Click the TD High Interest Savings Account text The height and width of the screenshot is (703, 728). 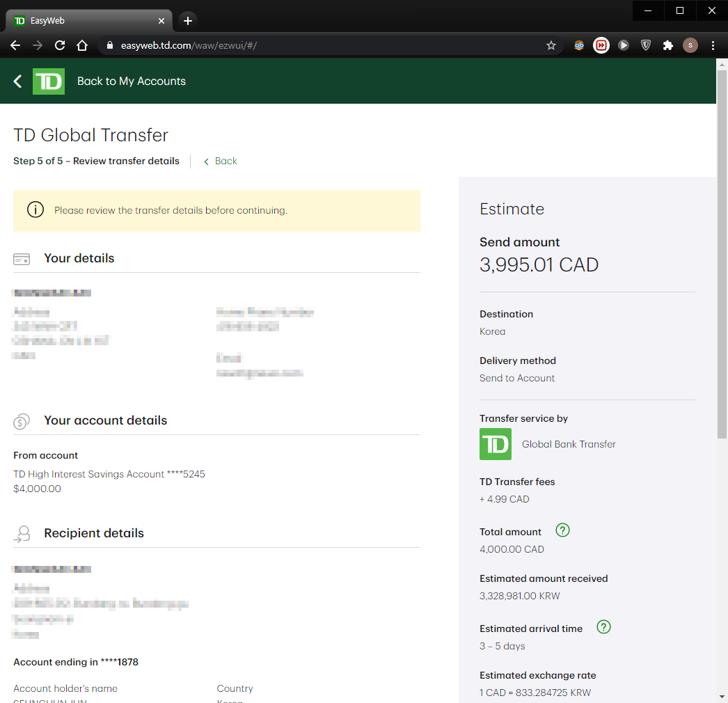[109, 474]
